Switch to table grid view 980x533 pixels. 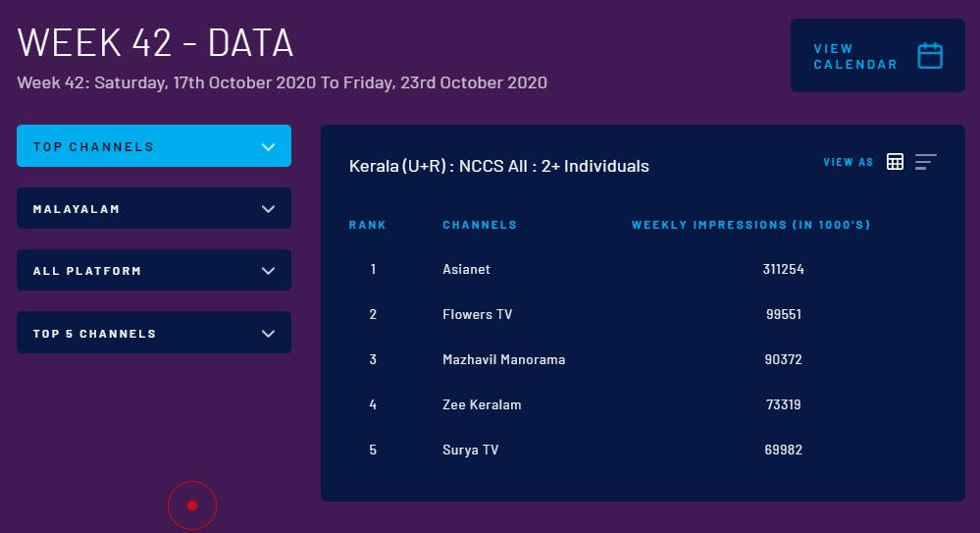895,162
